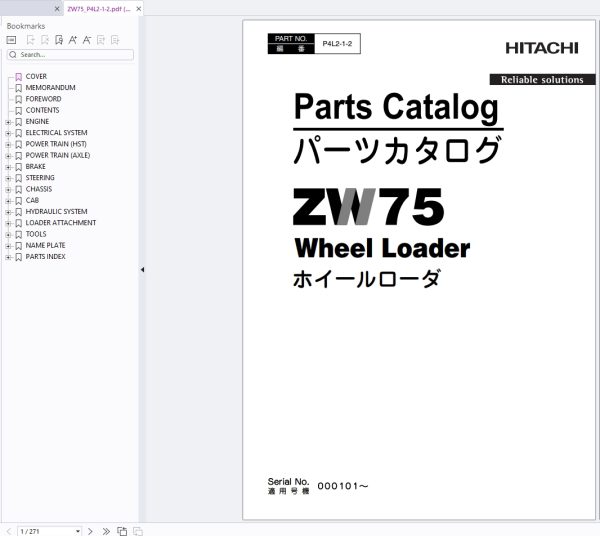Select the PARTS INDEX bookmark label
Image resolution: width=600 pixels, height=536 pixels.
pos(46,257)
